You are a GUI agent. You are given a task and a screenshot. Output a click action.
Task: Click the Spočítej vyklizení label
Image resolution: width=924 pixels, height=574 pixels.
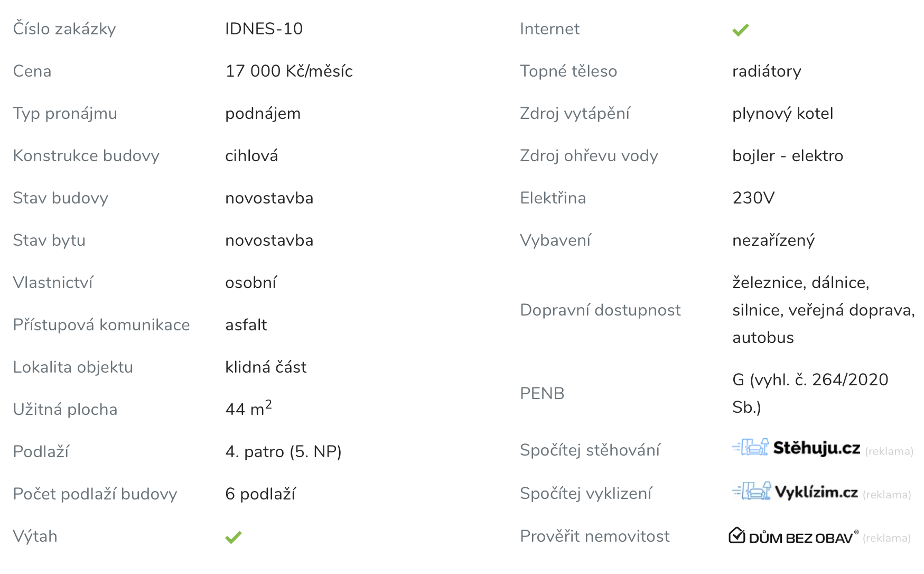[585, 493]
